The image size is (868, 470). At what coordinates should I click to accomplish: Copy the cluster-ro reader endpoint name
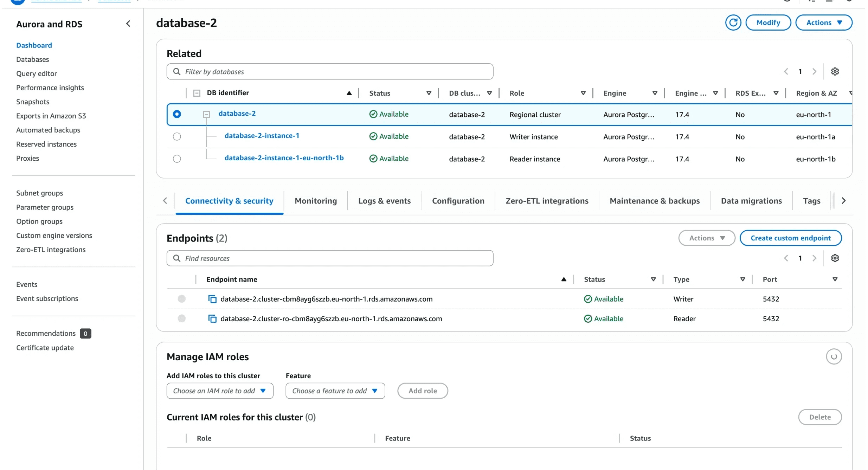(212, 319)
